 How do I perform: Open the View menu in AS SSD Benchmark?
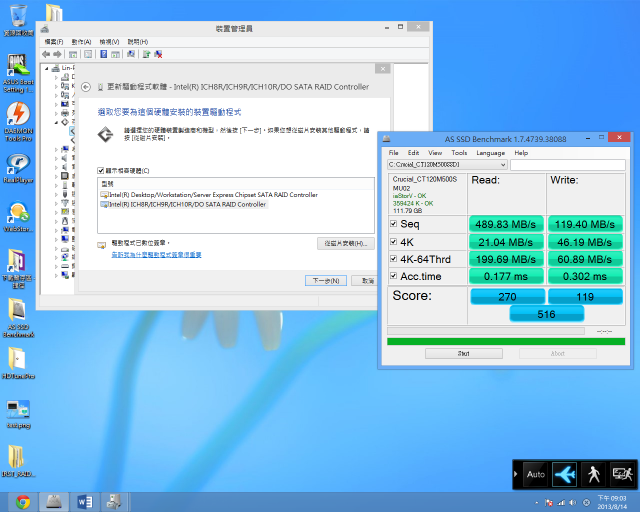[435, 153]
